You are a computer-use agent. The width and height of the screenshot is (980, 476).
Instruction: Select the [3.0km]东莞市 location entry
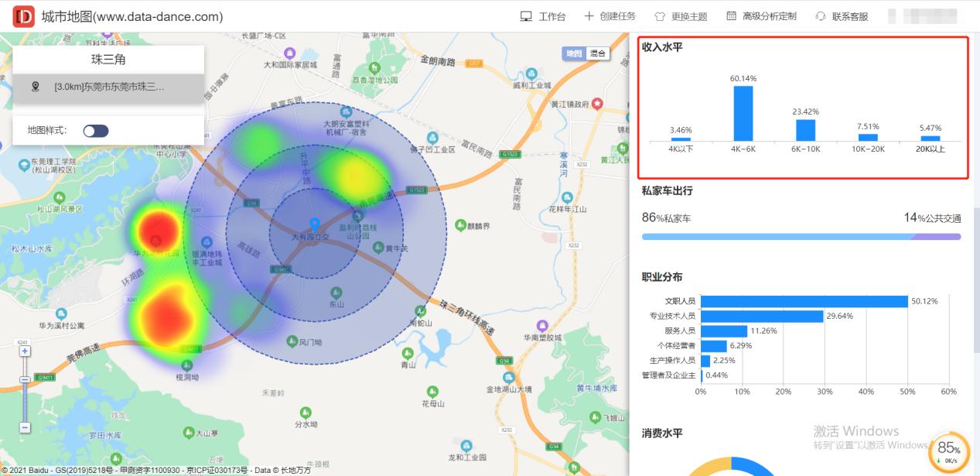108,86
